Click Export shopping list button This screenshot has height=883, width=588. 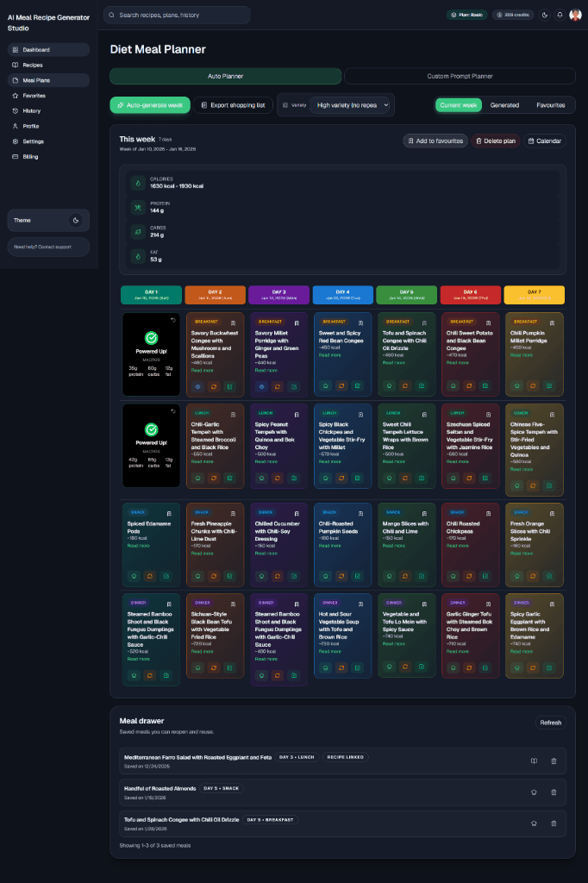click(233, 105)
